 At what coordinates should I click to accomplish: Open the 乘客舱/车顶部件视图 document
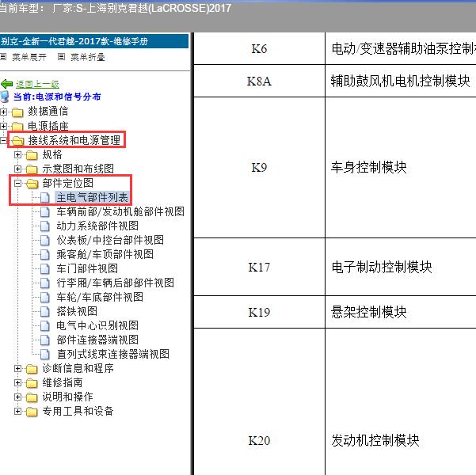click(105, 254)
